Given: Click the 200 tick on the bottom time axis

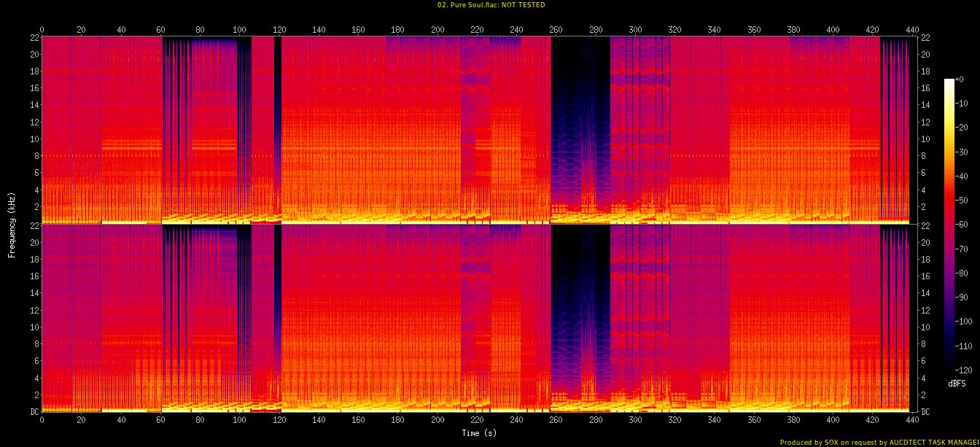Looking at the screenshot, I should tap(437, 421).
